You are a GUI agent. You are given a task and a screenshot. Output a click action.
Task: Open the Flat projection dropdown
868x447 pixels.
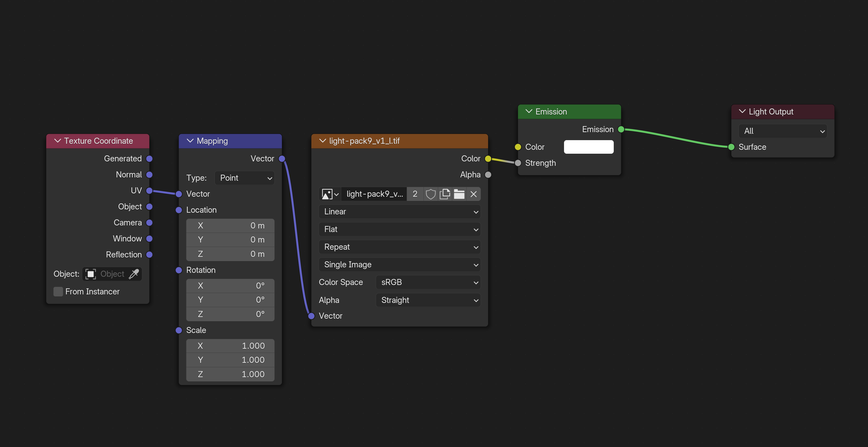[x=400, y=229]
